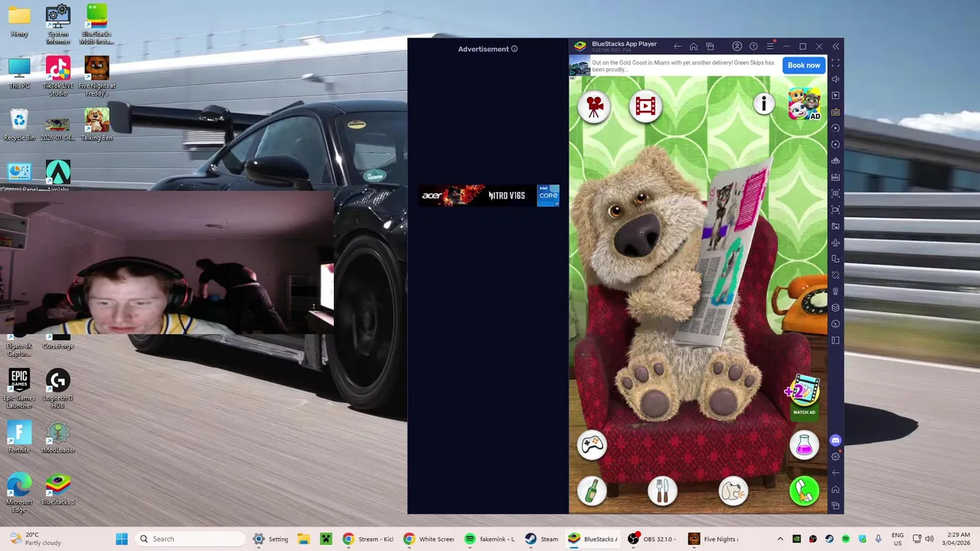Open the weather widget showing 20°C

pyautogui.click(x=34, y=539)
